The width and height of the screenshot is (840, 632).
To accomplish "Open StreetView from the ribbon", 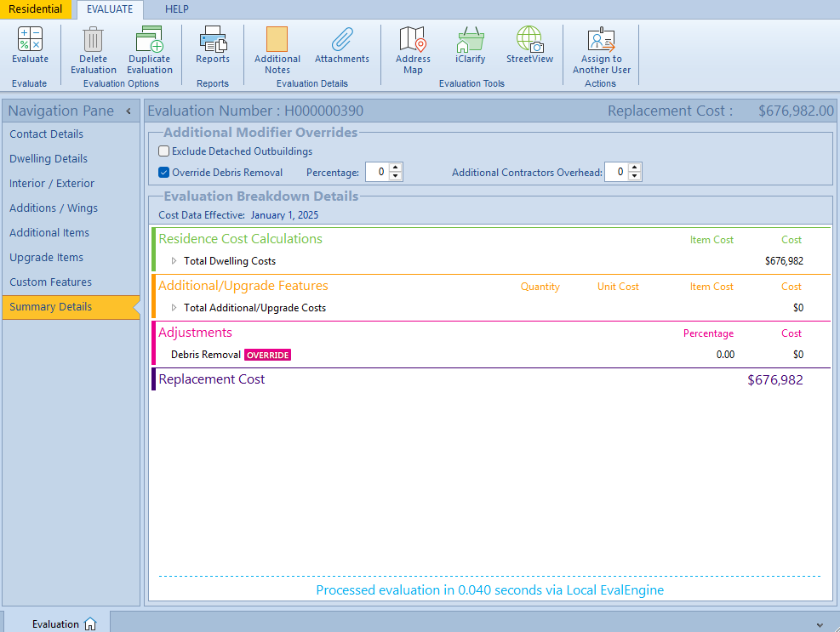I will pos(529,39).
